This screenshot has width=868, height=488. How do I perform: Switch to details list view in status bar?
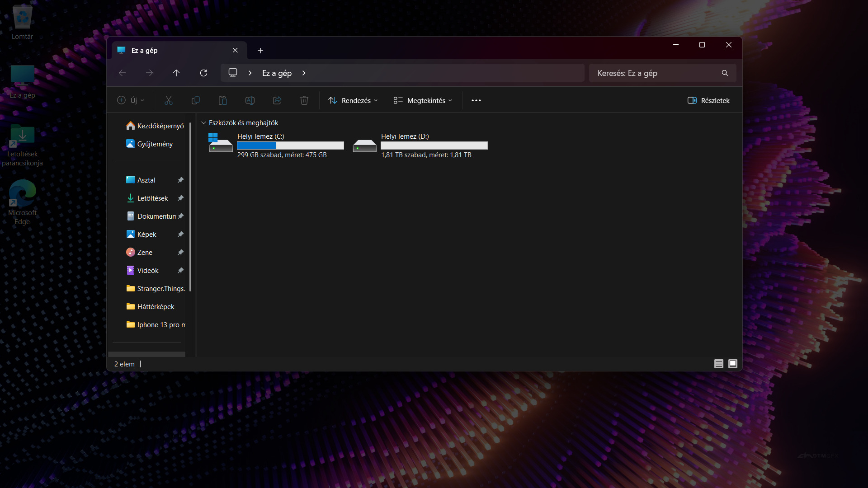(719, 364)
